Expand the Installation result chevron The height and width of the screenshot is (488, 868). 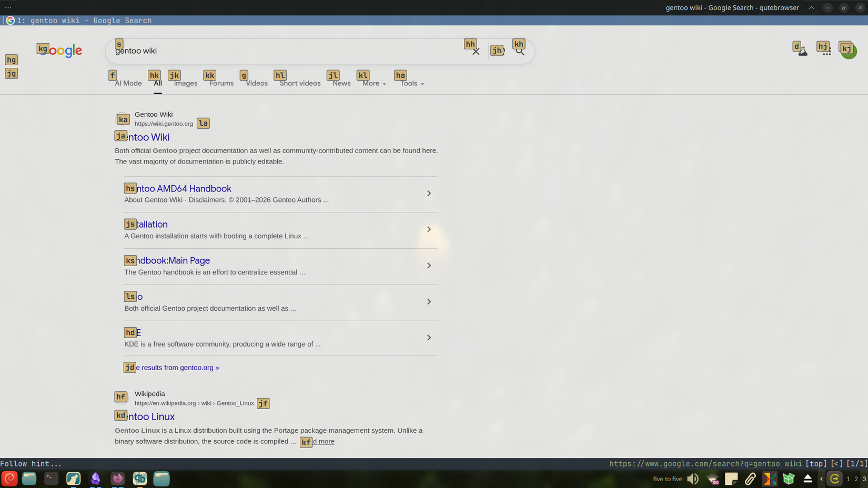(x=428, y=229)
